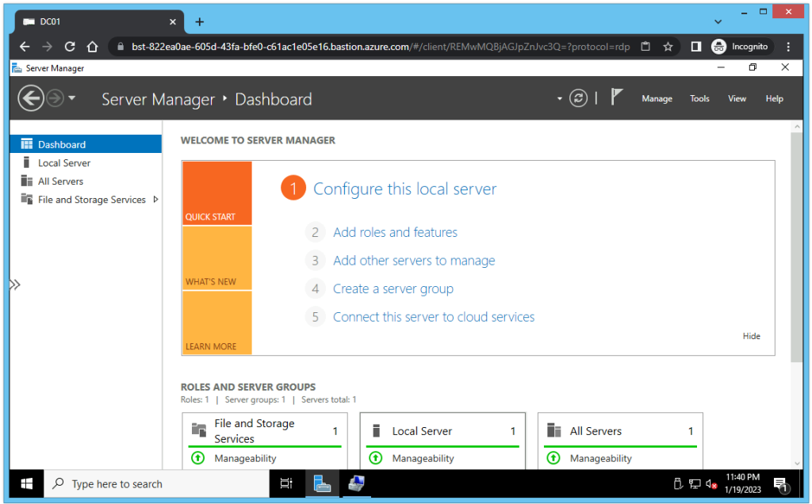Viewport: 812px width, 504px height.
Task: Click the second pinned taskbar app icon
Action: click(356, 484)
